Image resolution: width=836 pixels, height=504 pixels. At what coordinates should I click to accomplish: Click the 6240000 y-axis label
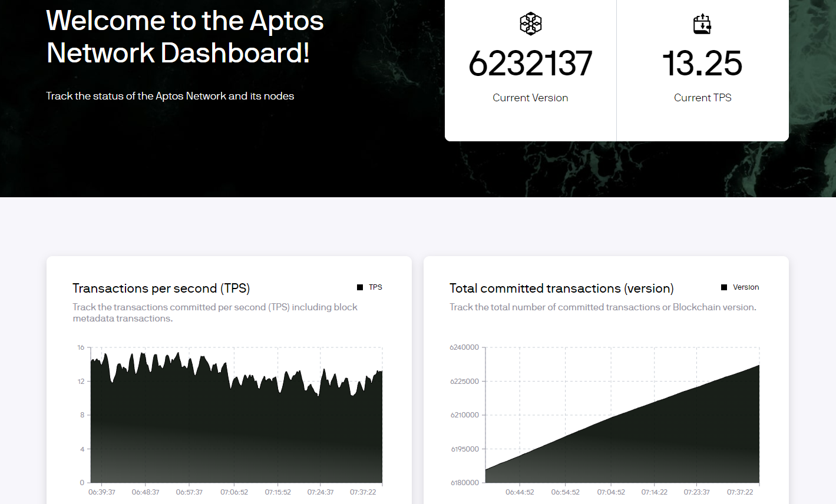coord(464,347)
